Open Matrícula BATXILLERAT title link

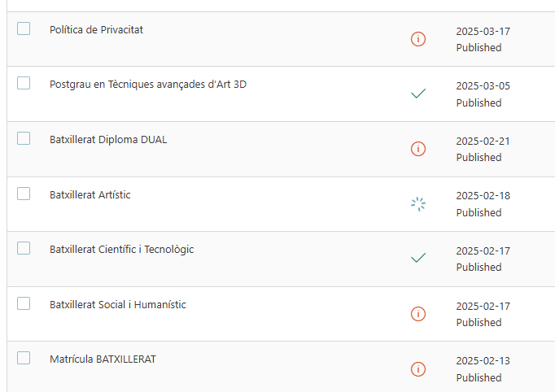103,359
